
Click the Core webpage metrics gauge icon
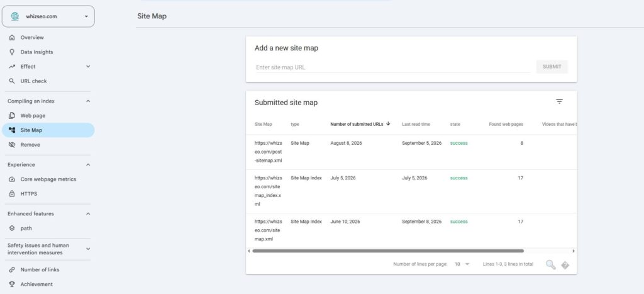pos(12,179)
